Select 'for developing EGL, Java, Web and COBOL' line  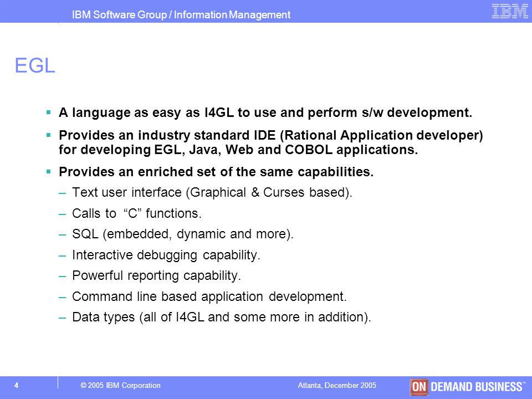(x=238, y=150)
